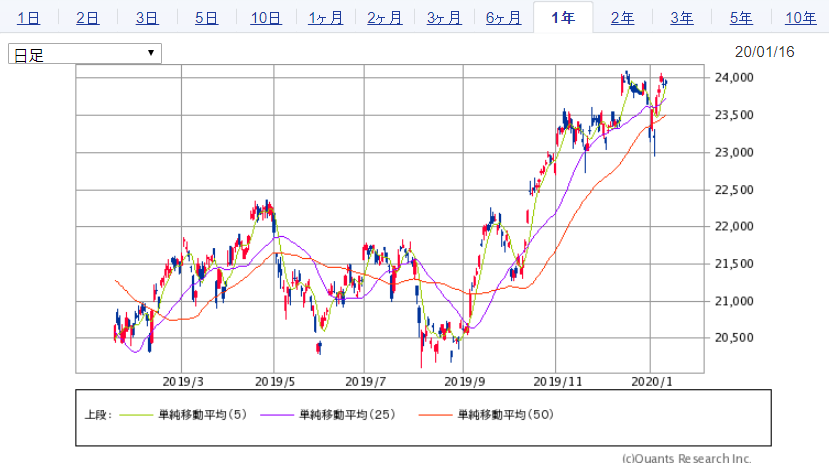The width and height of the screenshot is (829, 468).
Task: Show the 6ヶ月 chart range
Action: coord(503,18)
